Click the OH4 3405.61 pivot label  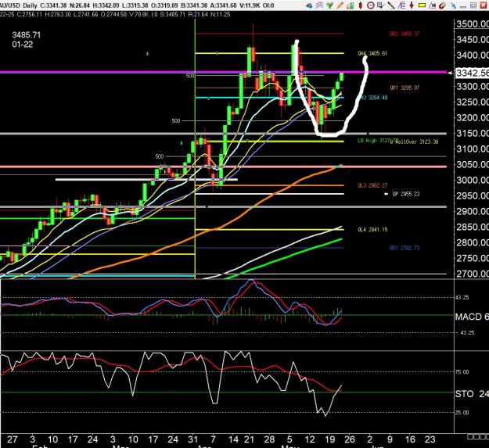pyautogui.click(x=372, y=53)
